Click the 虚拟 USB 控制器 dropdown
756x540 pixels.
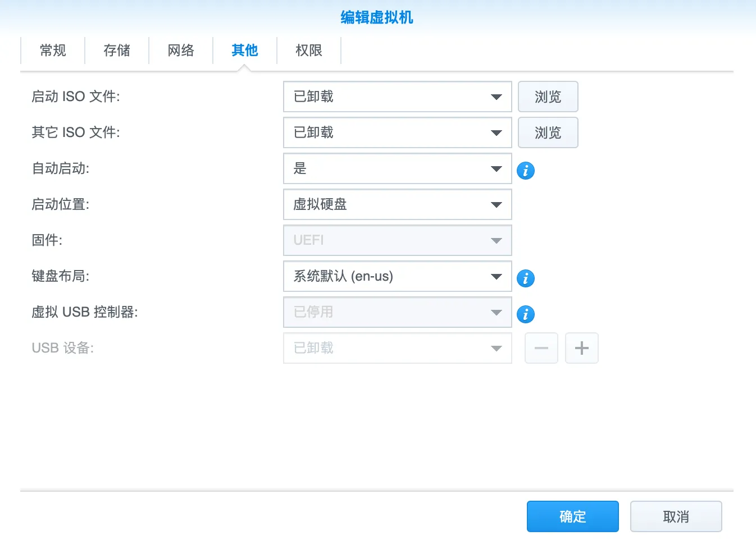(397, 312)
